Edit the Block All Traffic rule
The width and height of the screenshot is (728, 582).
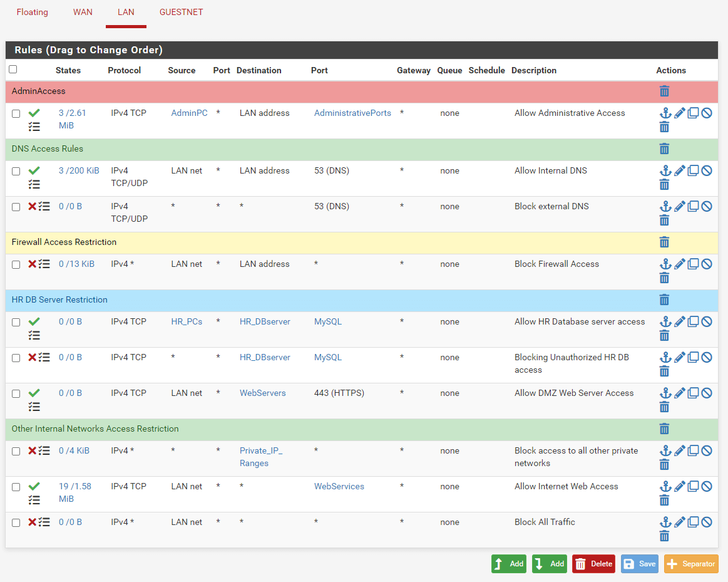pos(680,522)
